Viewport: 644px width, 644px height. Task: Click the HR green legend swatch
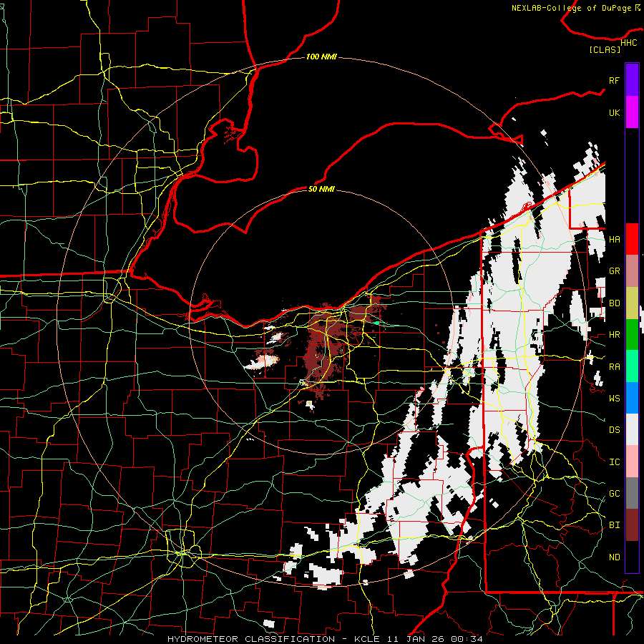(632, 335)
